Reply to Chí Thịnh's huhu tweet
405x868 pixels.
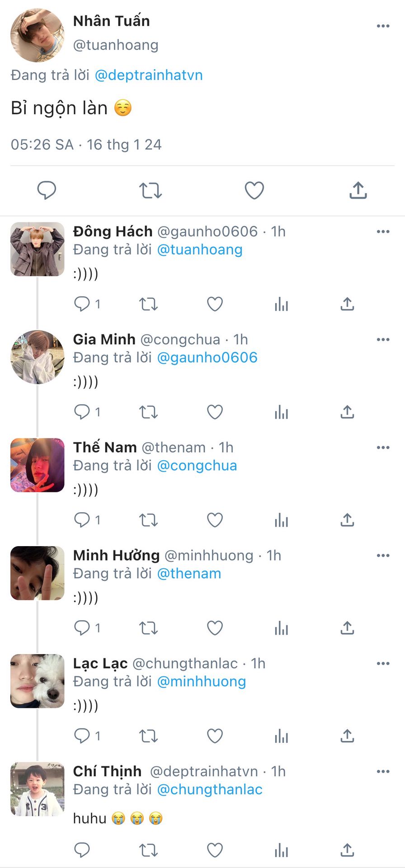coord(82,850)
